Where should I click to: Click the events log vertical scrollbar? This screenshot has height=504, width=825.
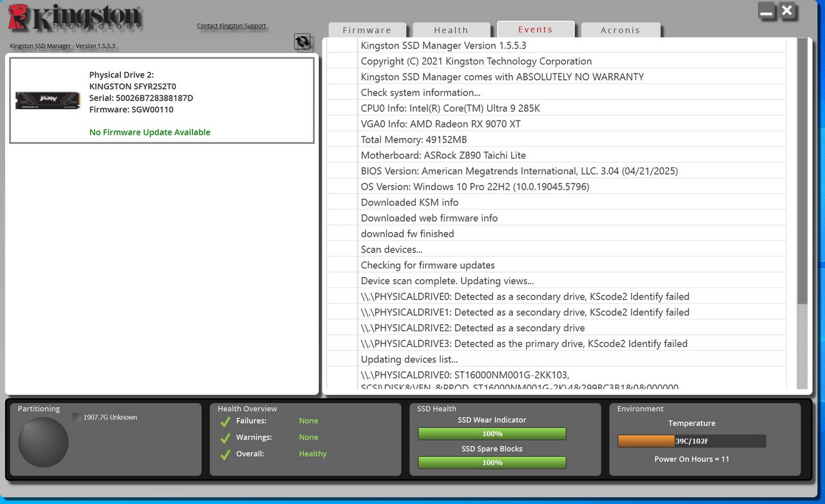pyautogui.click(x=802, y=213)
